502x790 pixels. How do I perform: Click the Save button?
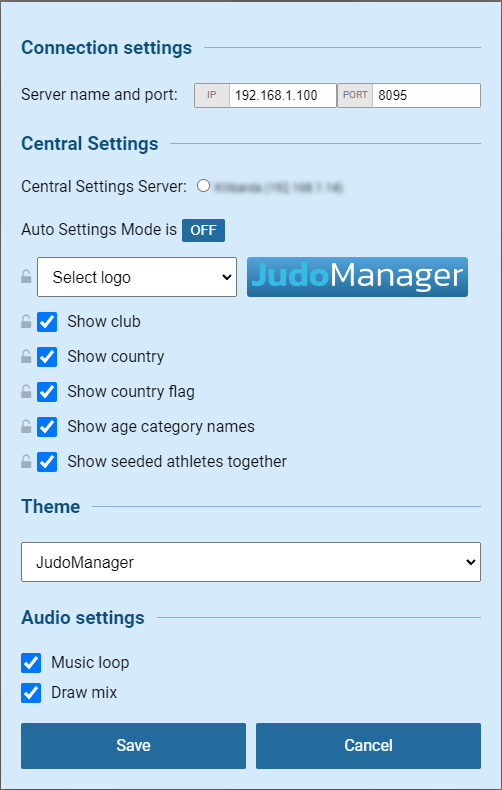134,746
